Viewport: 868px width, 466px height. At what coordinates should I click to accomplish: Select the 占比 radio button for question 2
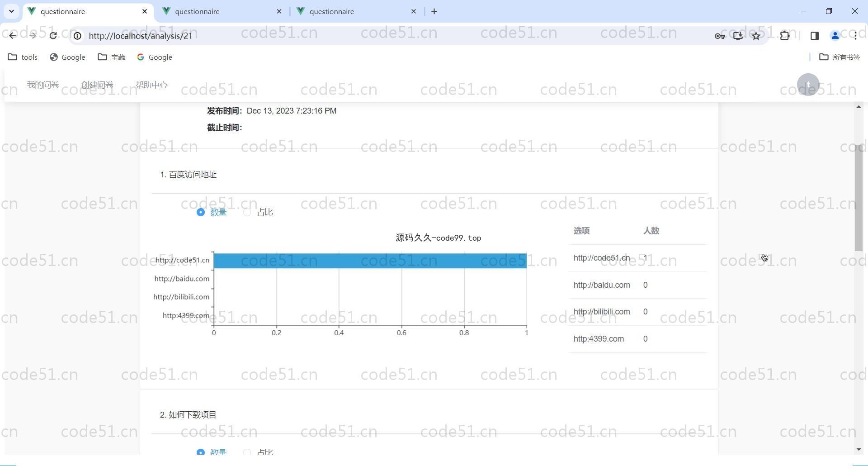(x=247, y=452)
